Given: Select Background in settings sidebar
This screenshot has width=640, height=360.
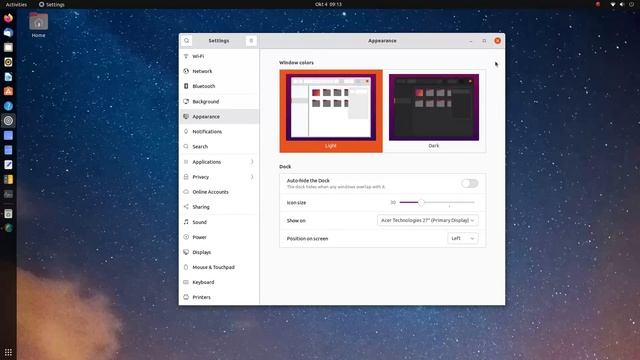Looking at the screenshot, I should (219, 101).
